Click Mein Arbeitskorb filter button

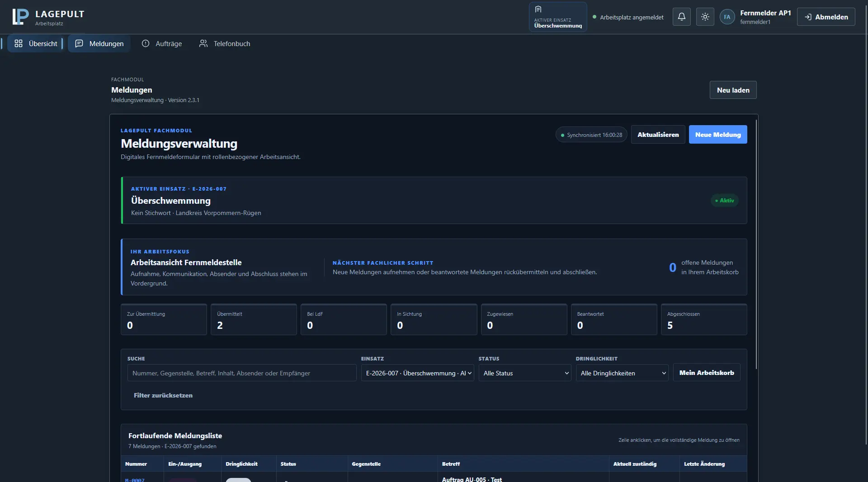point(707,372)
